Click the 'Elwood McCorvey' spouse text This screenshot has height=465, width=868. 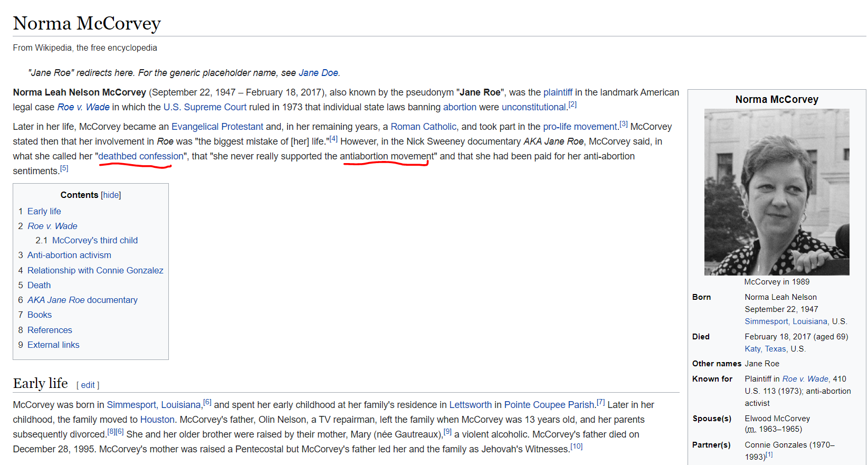click(x=777, y=419)
